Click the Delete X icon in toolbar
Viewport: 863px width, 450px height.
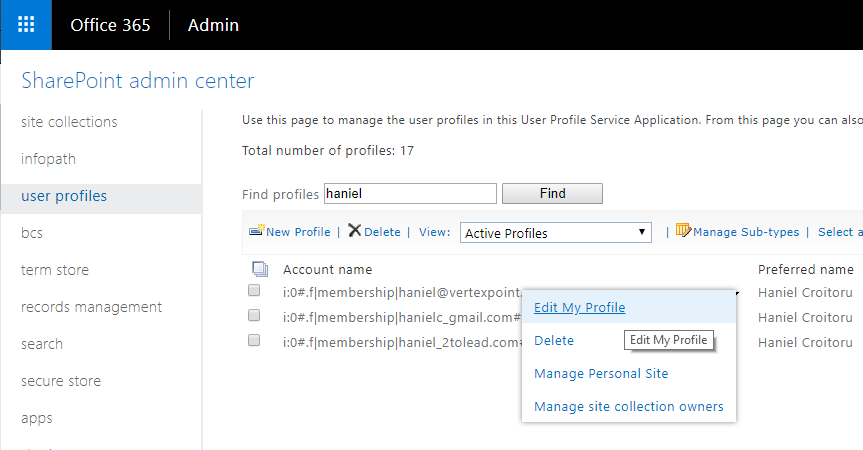(354, 231)
